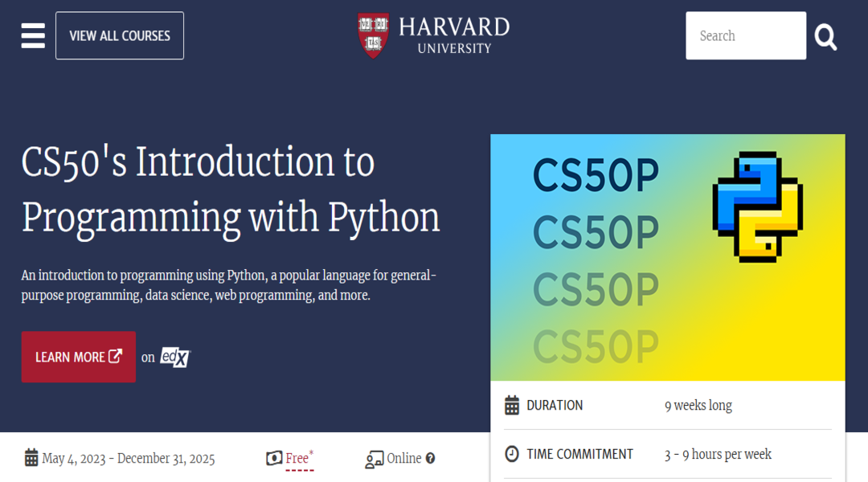Click the Time Commitment clock icon

point(512,454)
